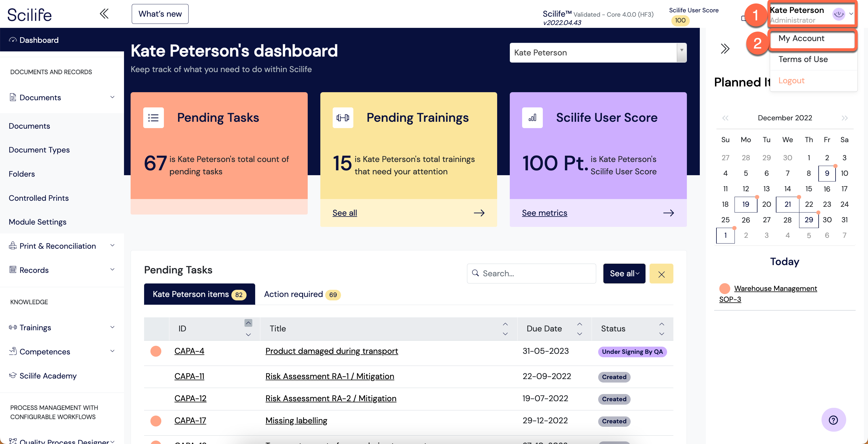868x444 pixels.
Task: Click the Pending Tasks list icon
Action: tap(153, 118)
